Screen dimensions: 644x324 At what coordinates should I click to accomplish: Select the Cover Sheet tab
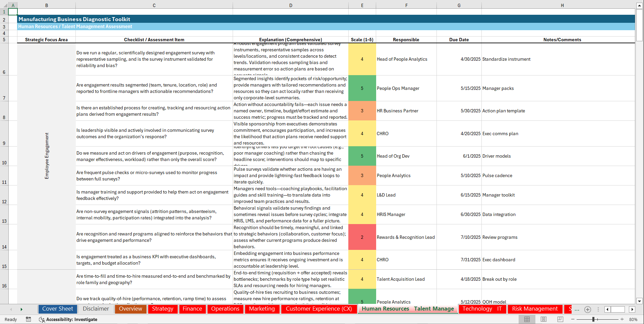click(57, 309)
